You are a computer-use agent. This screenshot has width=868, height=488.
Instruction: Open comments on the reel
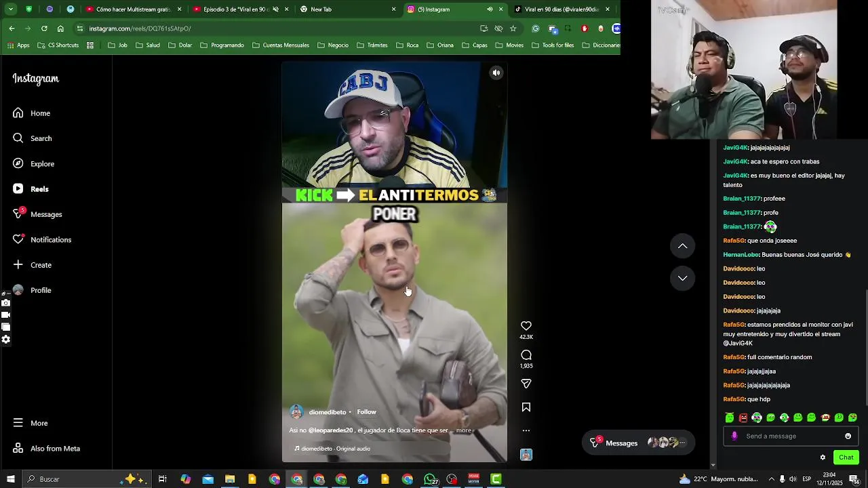[526, 355]
